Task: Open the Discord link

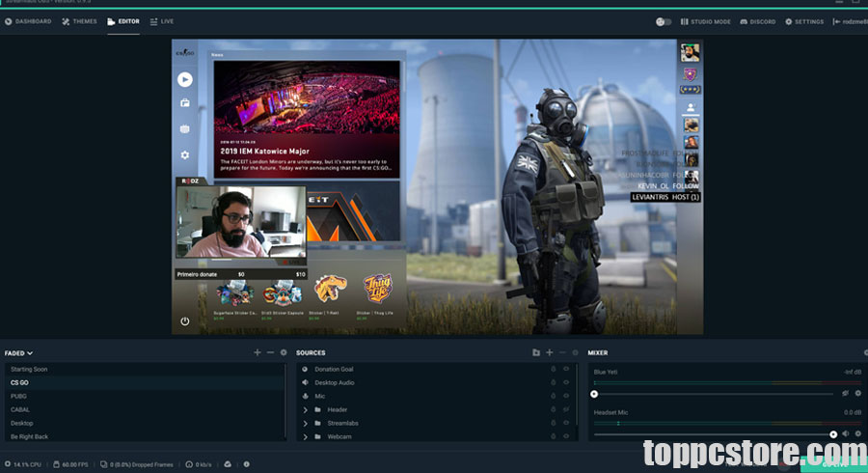Action: tap(758, 21)
